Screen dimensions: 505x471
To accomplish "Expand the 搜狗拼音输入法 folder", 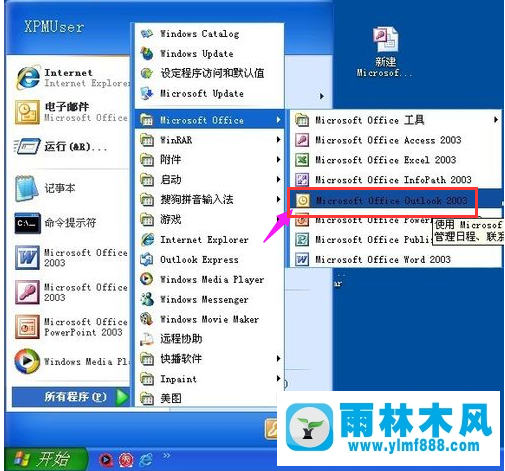I will pos(209,200).
